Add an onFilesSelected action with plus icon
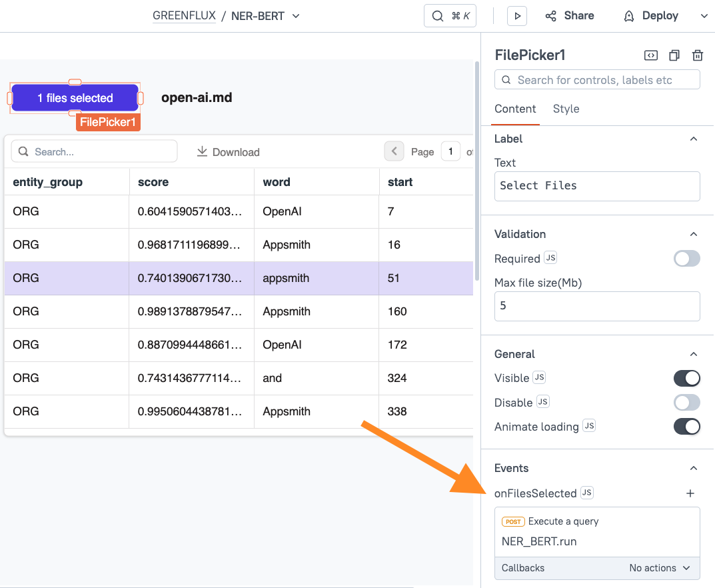This screenshot has height=588, width=715. click(690, 493)
